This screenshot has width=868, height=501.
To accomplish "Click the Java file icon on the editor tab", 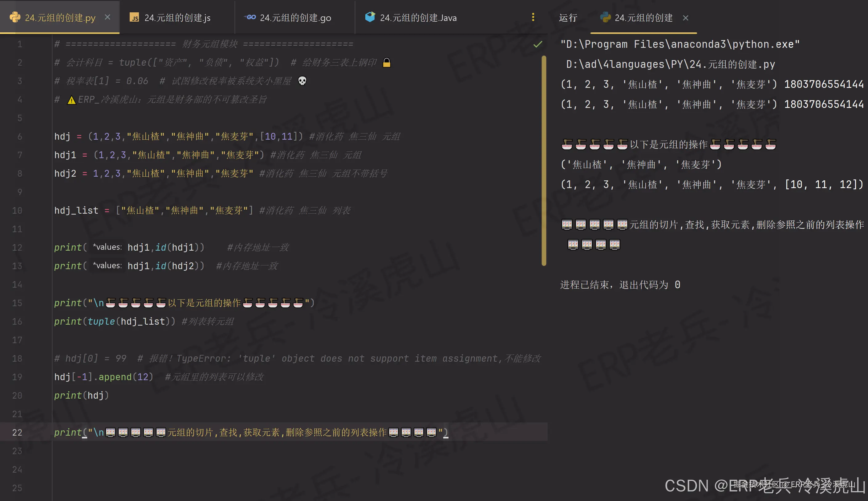I will coord(370,17).
